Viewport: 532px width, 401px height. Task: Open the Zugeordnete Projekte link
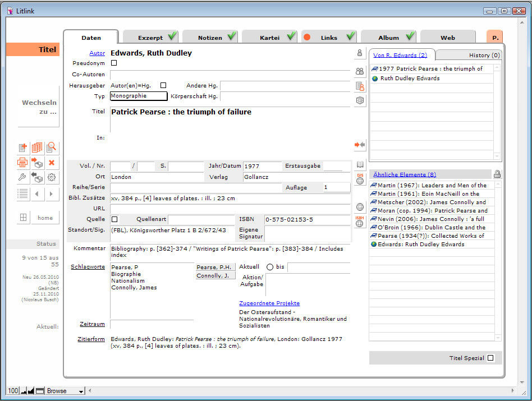(269, 303)
